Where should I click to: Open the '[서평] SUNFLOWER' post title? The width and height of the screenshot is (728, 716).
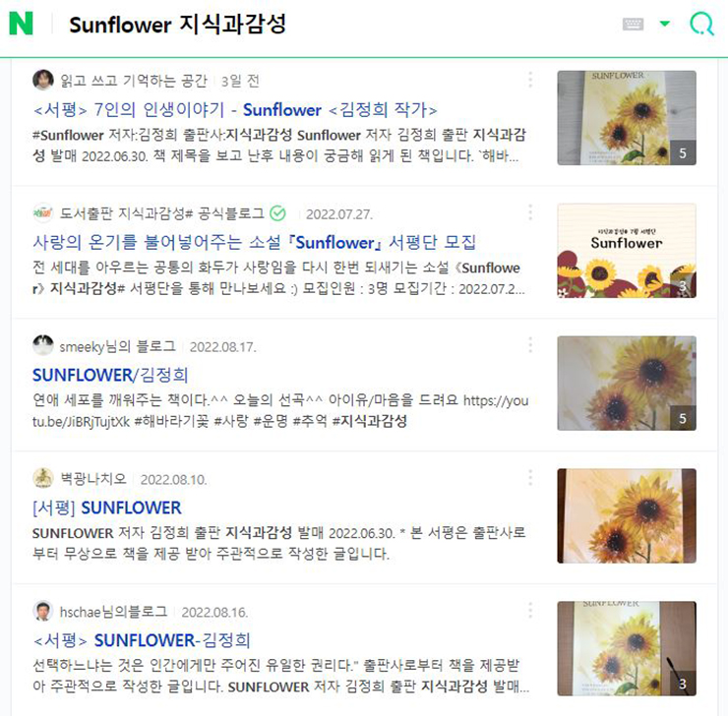click(107, 507)
